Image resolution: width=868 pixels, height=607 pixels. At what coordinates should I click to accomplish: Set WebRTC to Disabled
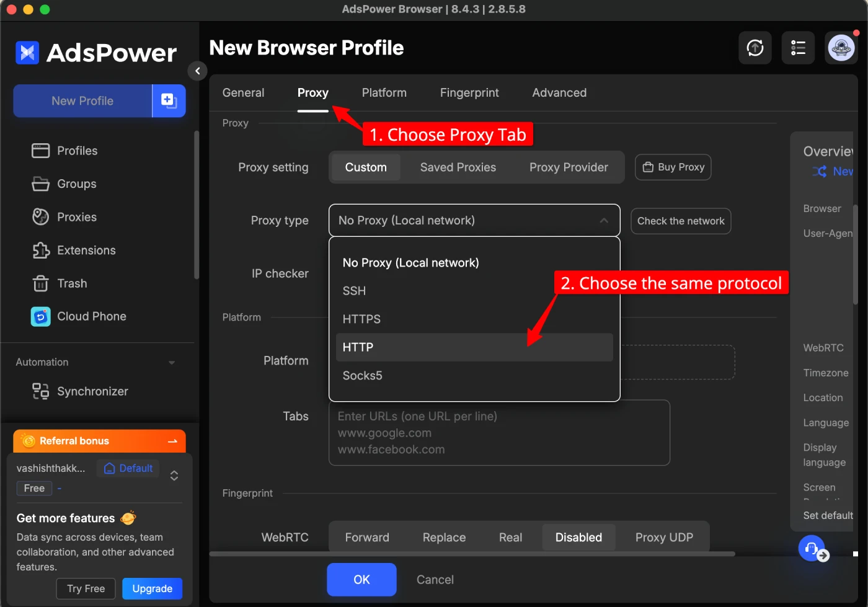(578, 538)
